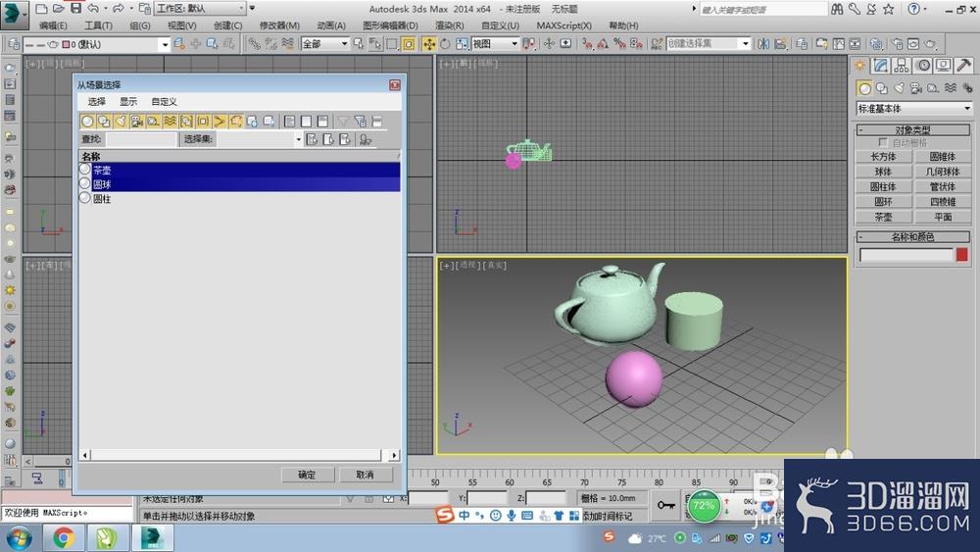Viewport: 980px width, 552px height.
Task: Toggle the window/crossing selection button
Action: 408,44
